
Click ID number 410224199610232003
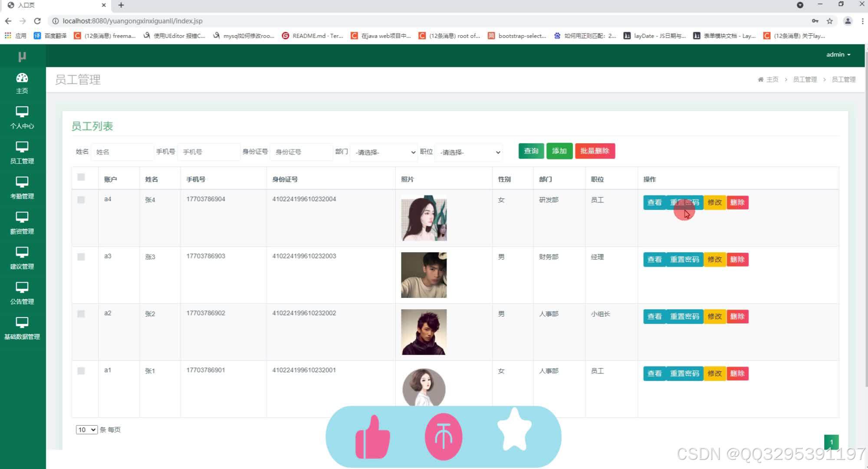point(304,256)
